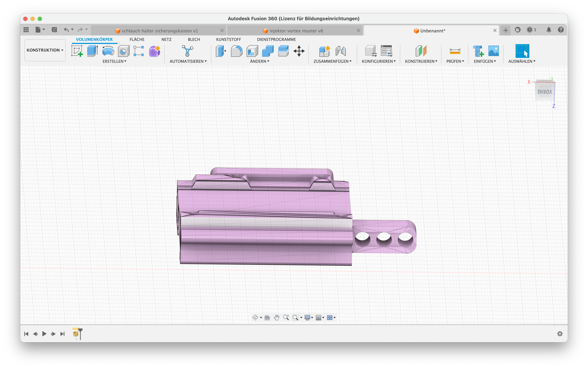Click the Pan hand icon in navigation bar
The height and width of the screenshot is (369, 588).
[x=276, y=317]
